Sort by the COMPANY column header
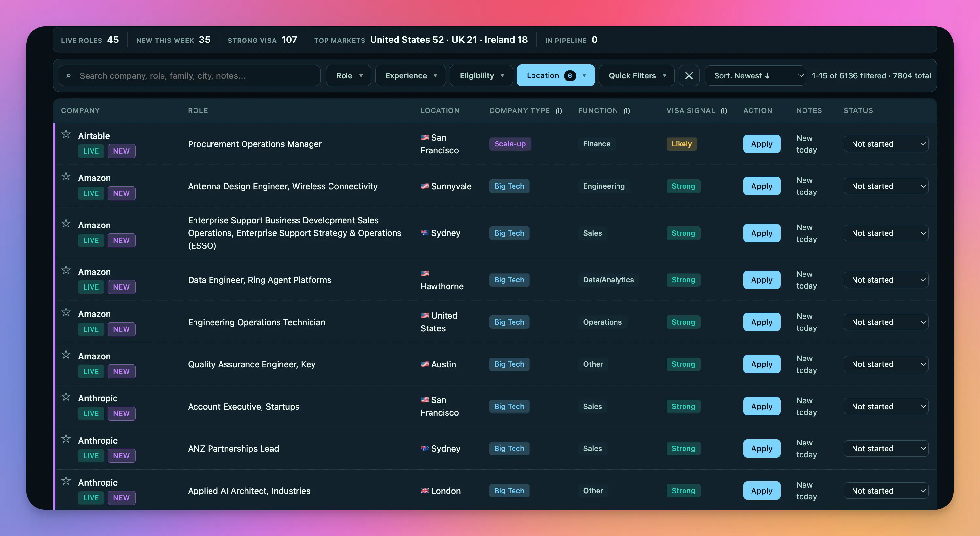This screenshot has width=980, height=536. pos(80,111)
